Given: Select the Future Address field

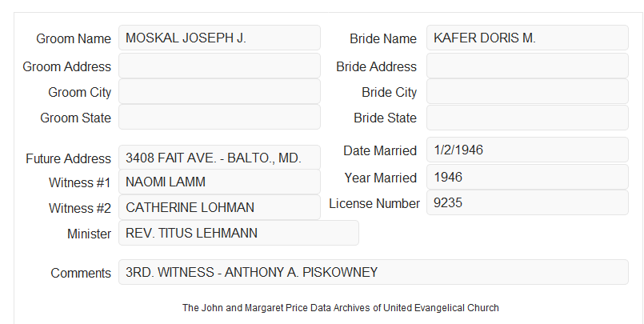Looking at the screenshot, I should click(x=219, y=158).
